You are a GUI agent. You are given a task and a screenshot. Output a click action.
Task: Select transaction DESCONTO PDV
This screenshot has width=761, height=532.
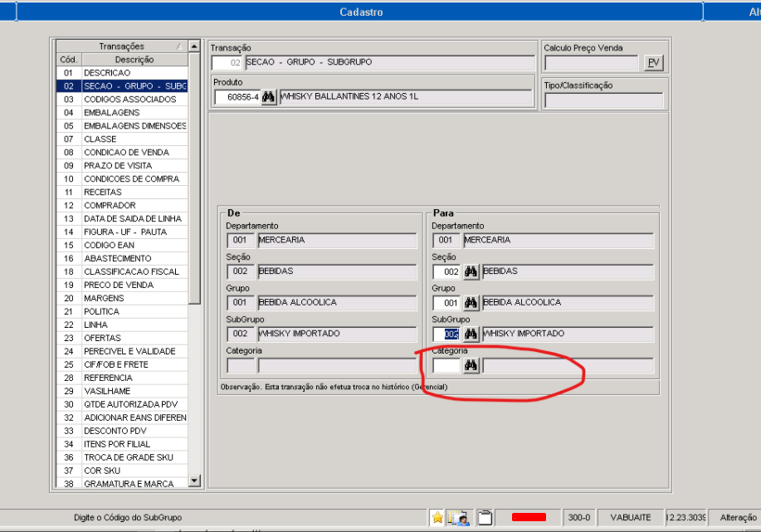122,431
